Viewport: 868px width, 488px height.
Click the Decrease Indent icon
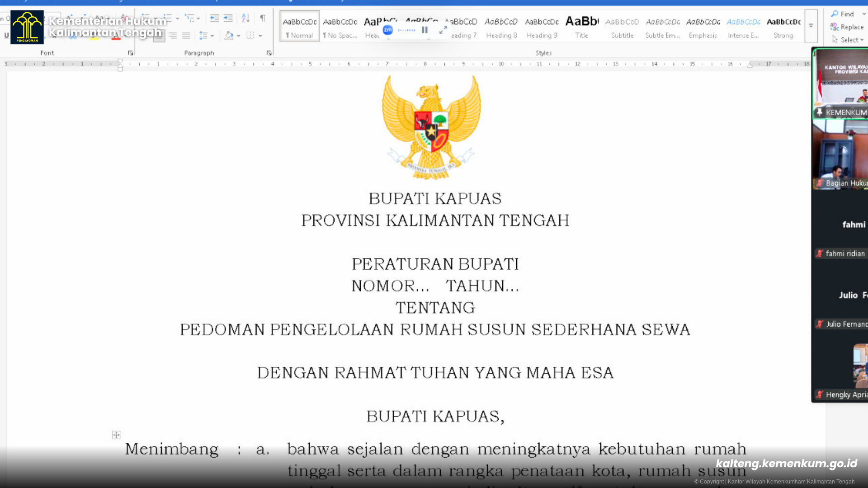click(x=215, y=18)
